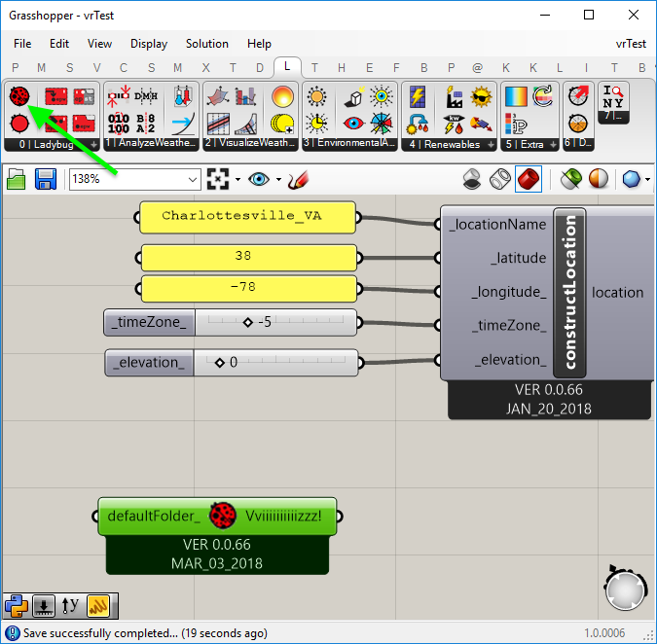
Task: Click the download tray icon at bottom
Action: pos(44,606)
